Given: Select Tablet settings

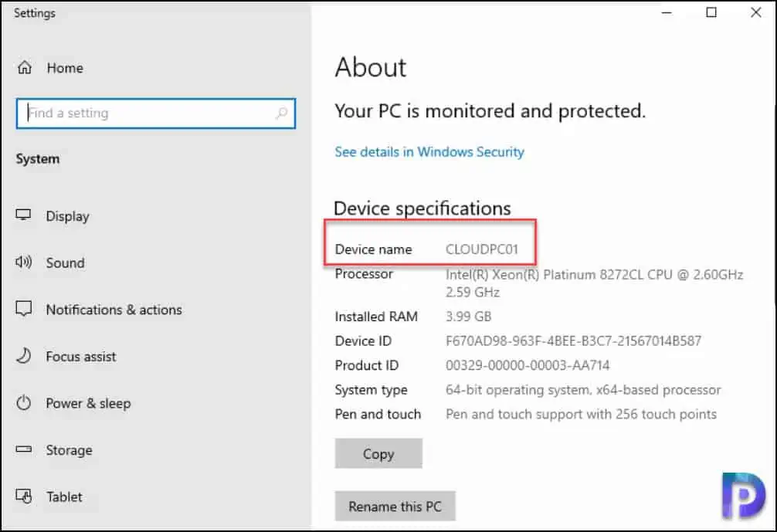Looking at the screenshot, I should (64, 496).
